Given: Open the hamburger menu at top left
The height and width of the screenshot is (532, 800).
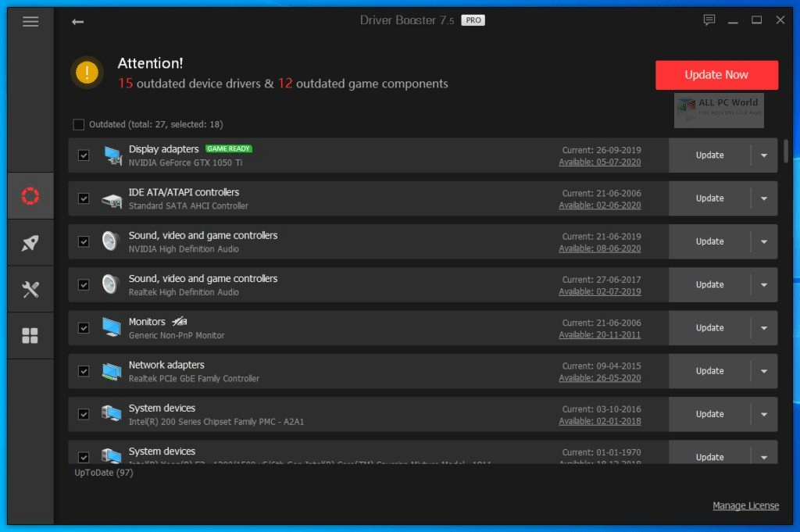Looking at the screenshot, I should 30,21.
